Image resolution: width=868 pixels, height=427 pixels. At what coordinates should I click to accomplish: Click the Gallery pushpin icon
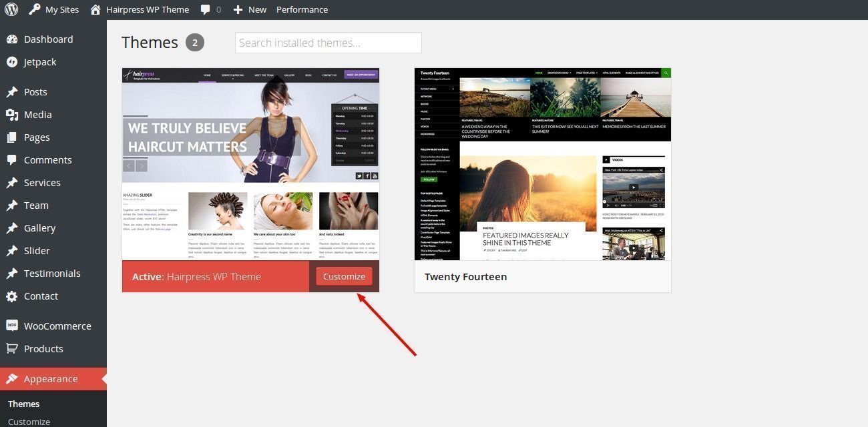tap(12, 228)
